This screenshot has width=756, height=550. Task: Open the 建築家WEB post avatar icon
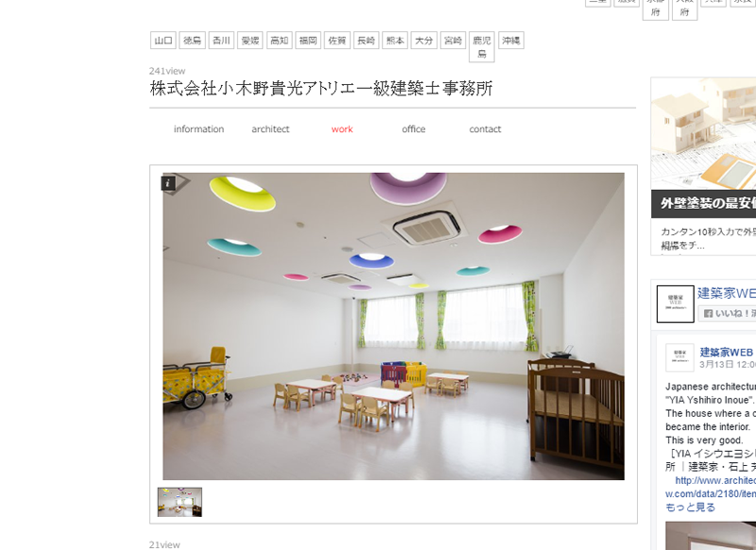point(679,357)
